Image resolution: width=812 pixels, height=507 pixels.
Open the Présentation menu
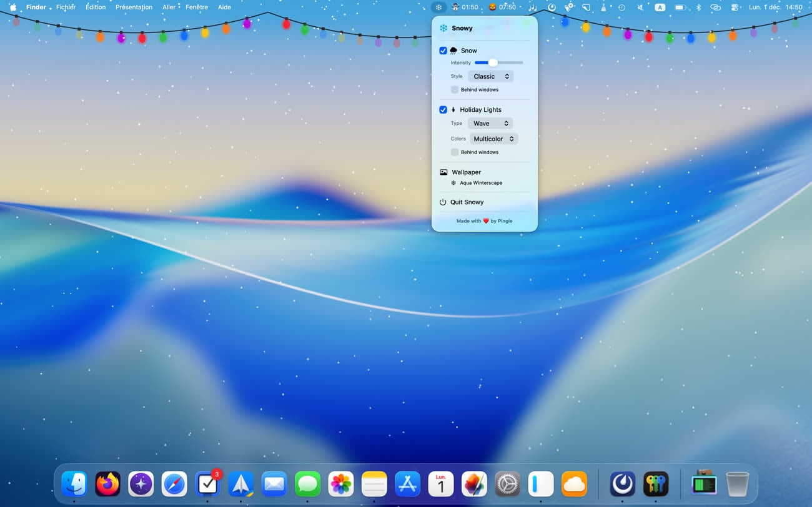tap(134, 7)
